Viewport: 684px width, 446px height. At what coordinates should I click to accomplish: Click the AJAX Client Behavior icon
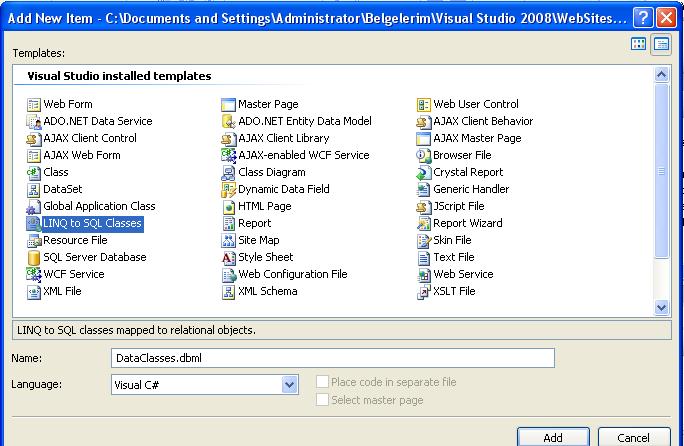(x=424, y=122)
